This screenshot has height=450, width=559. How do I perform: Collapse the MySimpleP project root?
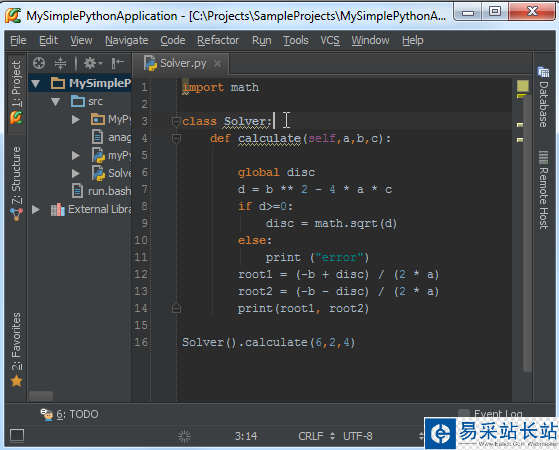pos(36,83)
